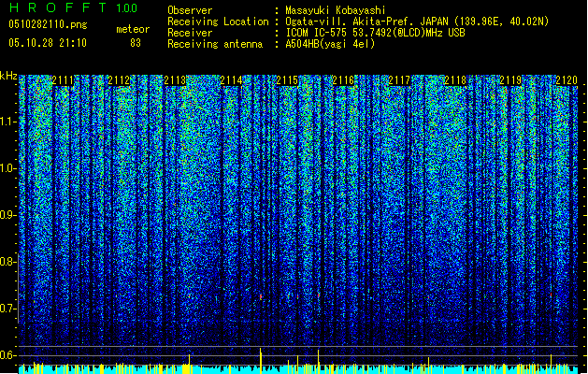This screenshot has width=588, height=374.
Task: Click the file name 0510282110.png
Action: [48, 24]
